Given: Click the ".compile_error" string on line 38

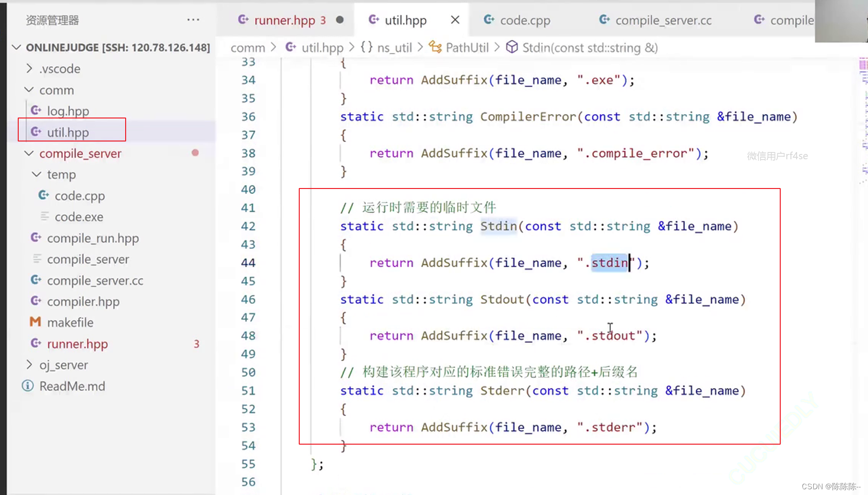Looking at the screenshot, I should click(x=636, y=153).
